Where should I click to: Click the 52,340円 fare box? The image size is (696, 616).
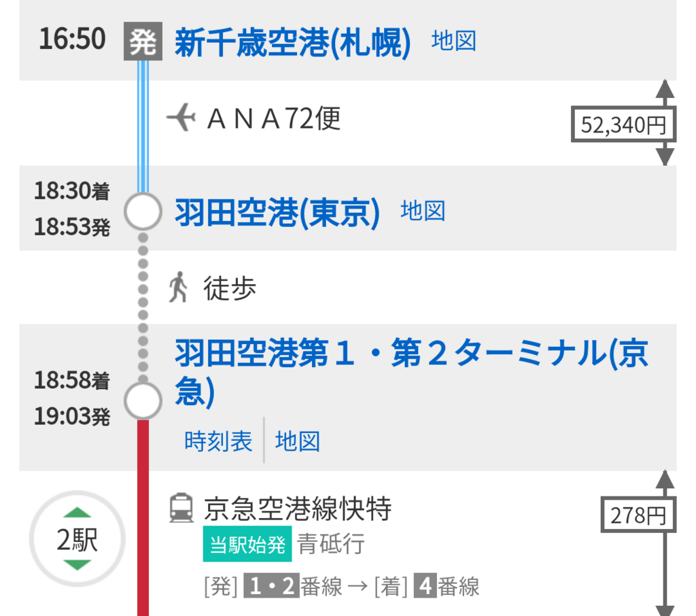623,124
